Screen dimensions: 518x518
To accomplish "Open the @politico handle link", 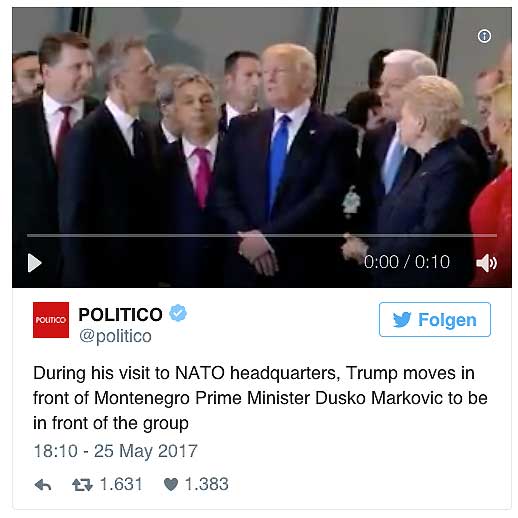I will (115, 336).
